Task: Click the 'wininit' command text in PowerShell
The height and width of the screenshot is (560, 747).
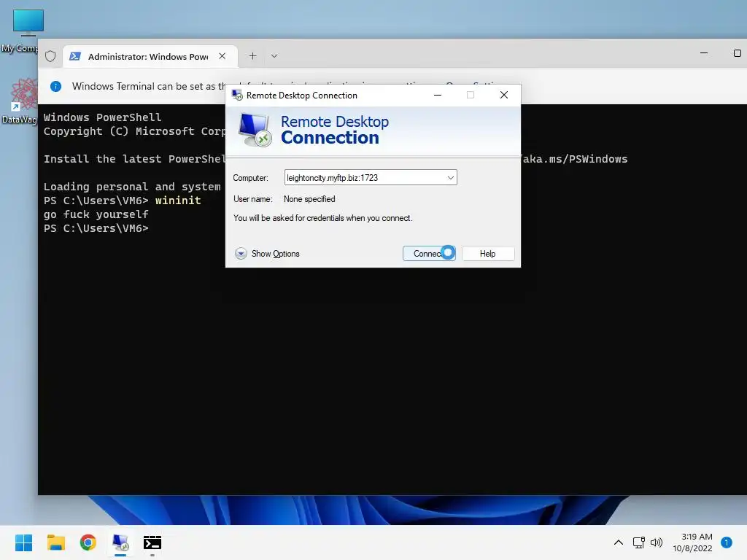Action: [178, 201]
